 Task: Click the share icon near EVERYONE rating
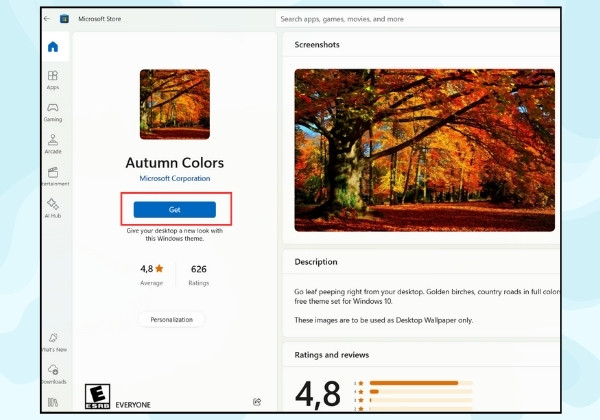coord(257,402)
